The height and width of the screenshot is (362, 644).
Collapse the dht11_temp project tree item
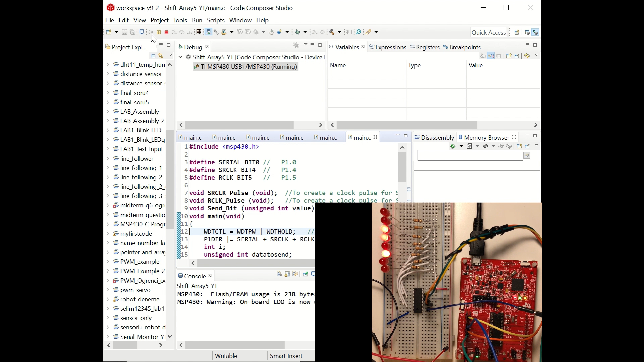[108, 64]
